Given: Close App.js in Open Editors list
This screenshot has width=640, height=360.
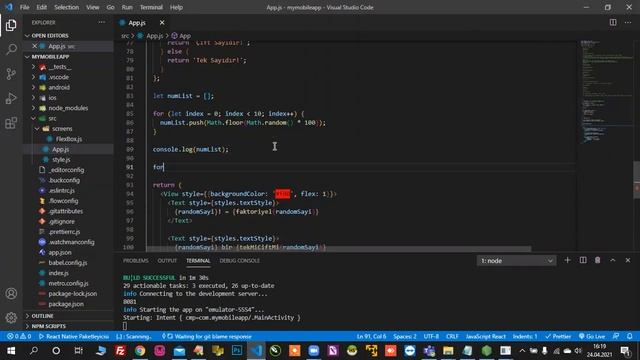Looking at the screenshot, I should [x=35, y=46].
